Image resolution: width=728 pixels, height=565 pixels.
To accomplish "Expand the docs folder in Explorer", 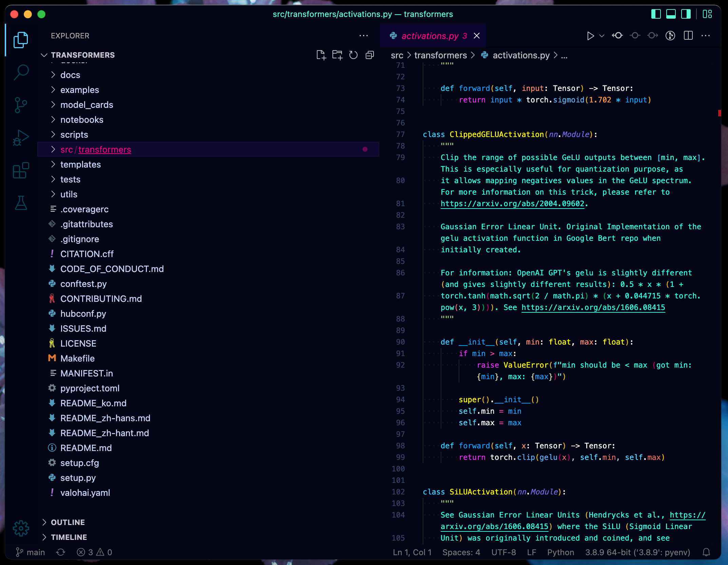I will pyautogui.click(x=70, y=75).
